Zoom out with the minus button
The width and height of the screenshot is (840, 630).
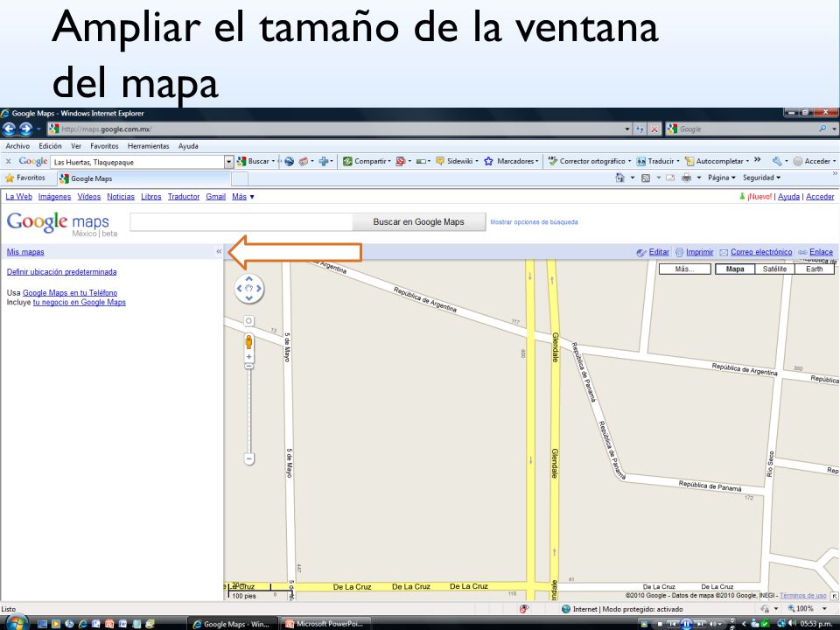[249, 459]
